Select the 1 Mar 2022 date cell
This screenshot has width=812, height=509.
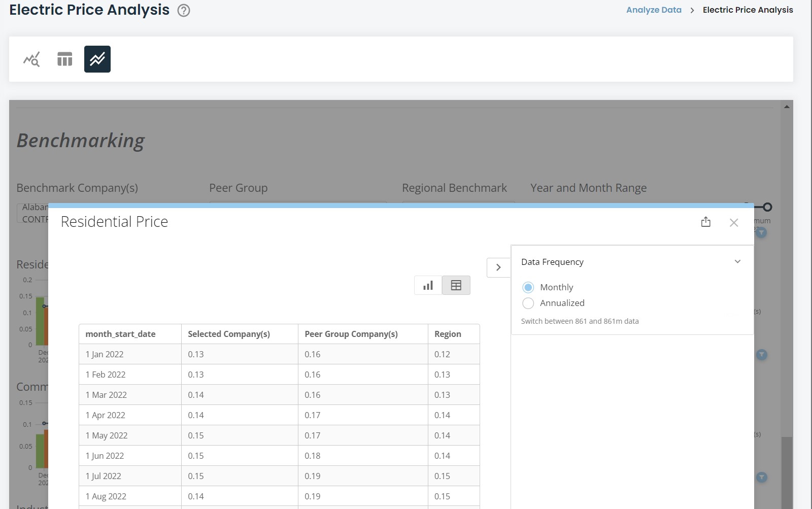130,395
